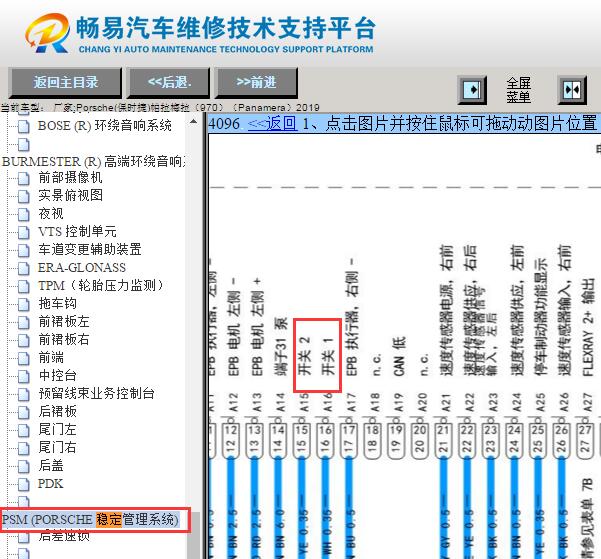Select PDK in the tree

pos(50,483)
